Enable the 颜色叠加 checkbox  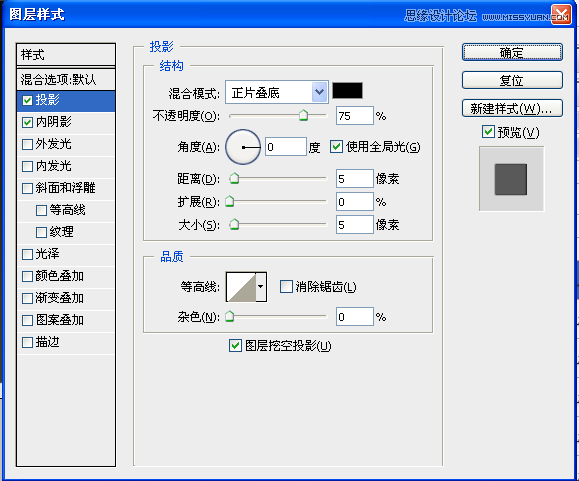(x=27, y=276)
